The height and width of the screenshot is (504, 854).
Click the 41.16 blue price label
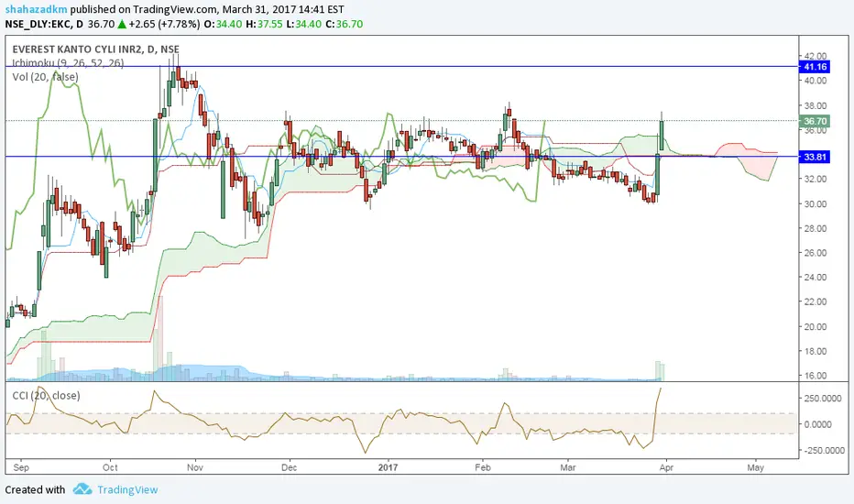[815, 67]
